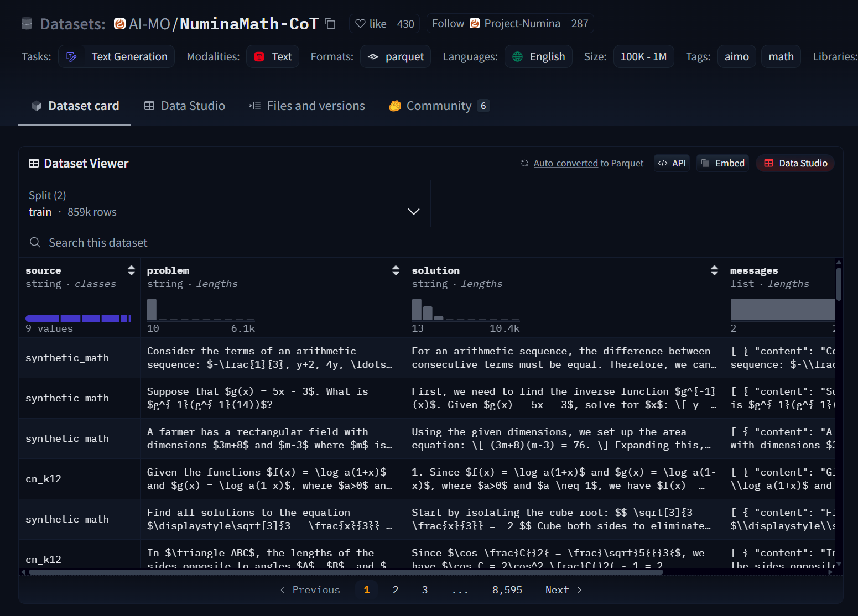Expand the train split dropdown chevron
Image resolution: width=858 pixels, height=616 pixels.
(413, 212)
